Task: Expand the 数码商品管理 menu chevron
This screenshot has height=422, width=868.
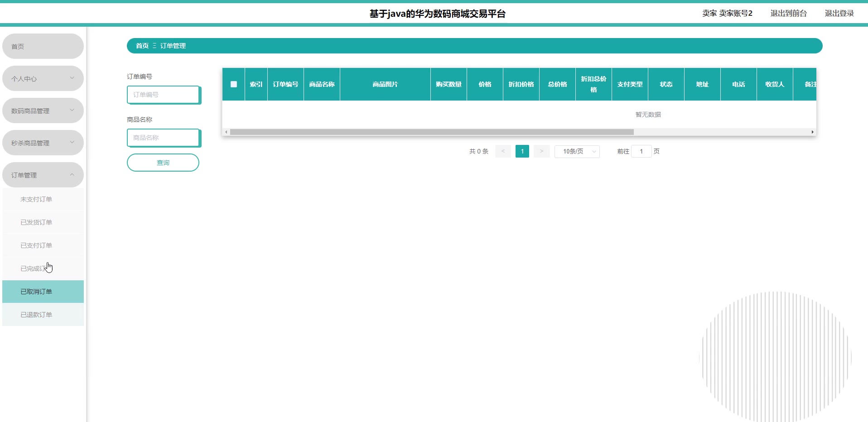Action: coord(72,110)
